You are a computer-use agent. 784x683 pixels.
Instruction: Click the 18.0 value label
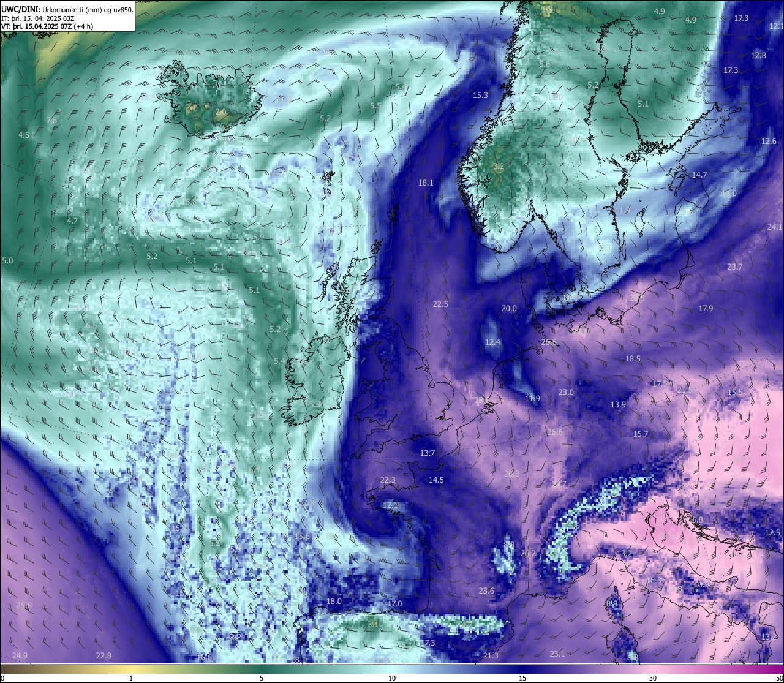pos(334,601)
